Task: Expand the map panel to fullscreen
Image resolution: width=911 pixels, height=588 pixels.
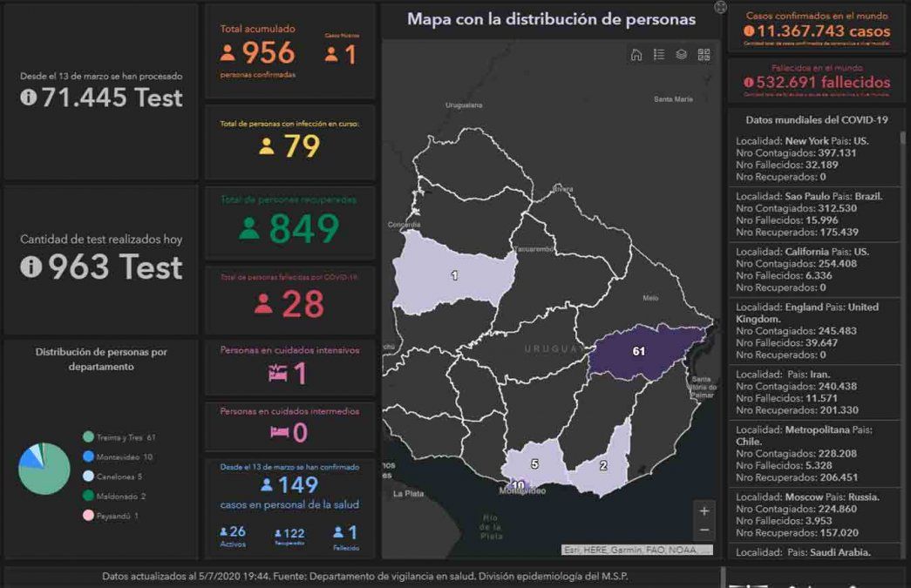Action: pos(720,8)
